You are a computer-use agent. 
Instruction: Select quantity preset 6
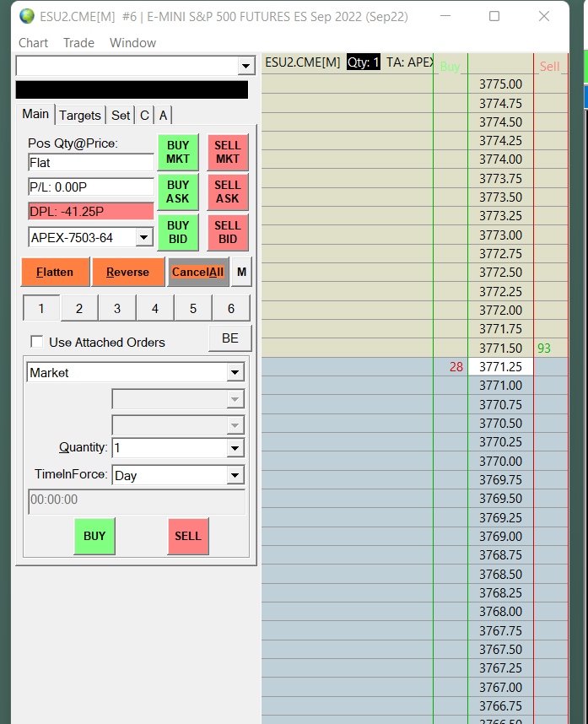[x=231, y=308]
